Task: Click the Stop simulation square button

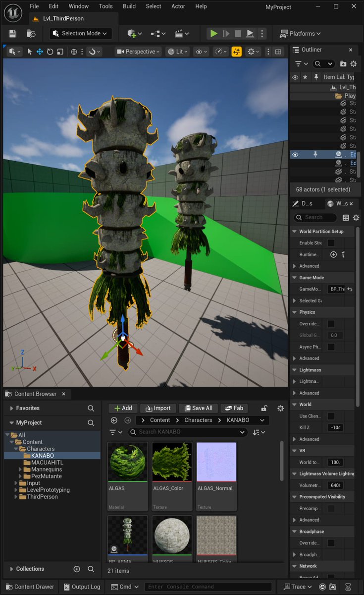Action: (238, 34)
